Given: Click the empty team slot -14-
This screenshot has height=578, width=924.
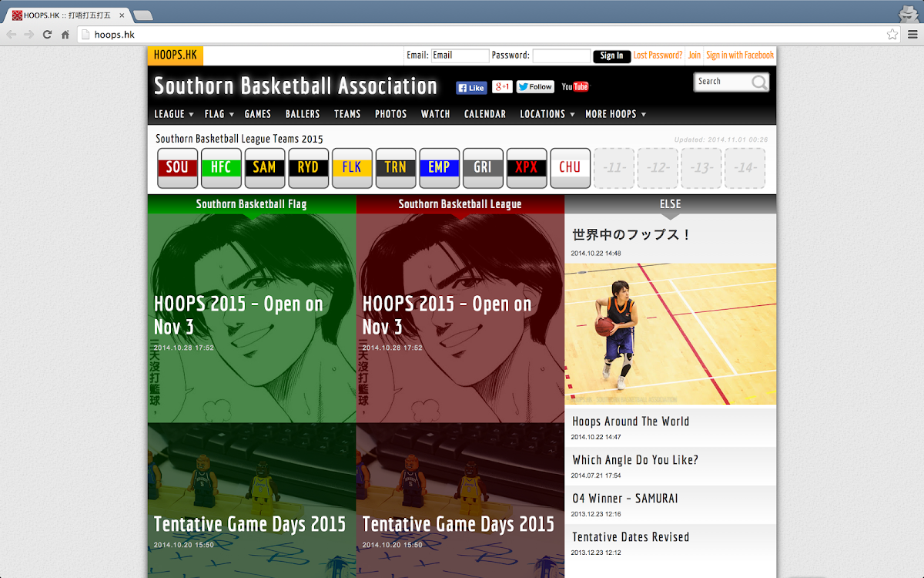Looking at the screenshot, I should click(745, 168).
